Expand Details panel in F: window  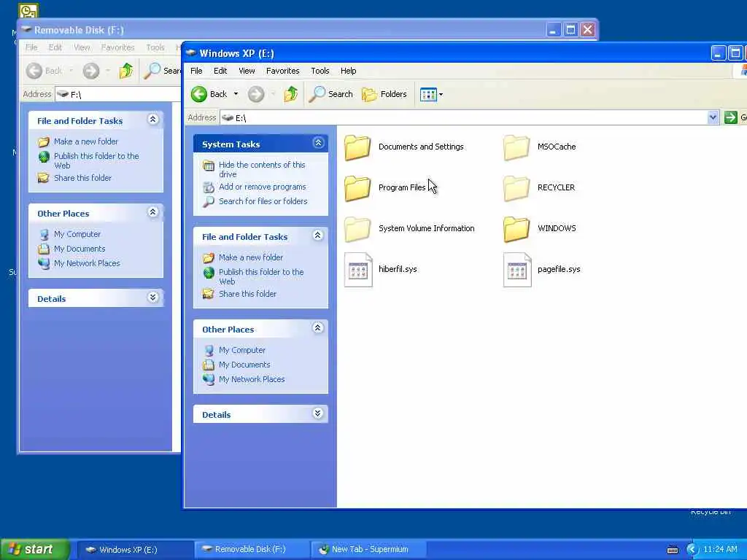(x=153, y=297)
